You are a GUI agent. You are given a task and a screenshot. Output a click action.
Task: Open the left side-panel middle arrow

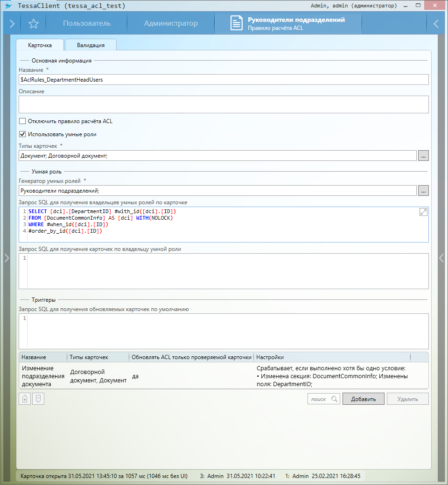[7, 258]
